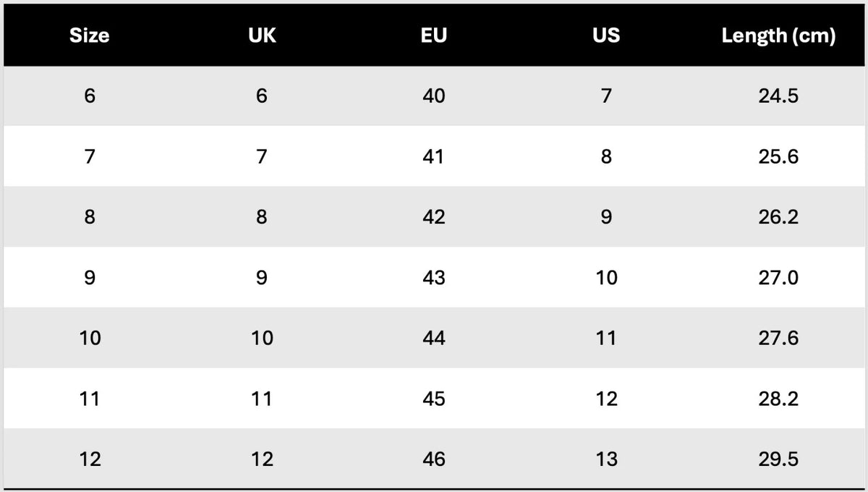Image resolution: width=868 pixels, height=492 pixels.
Task: Click the Size column header
Action: pyautogui.click(x=90, y=35)
